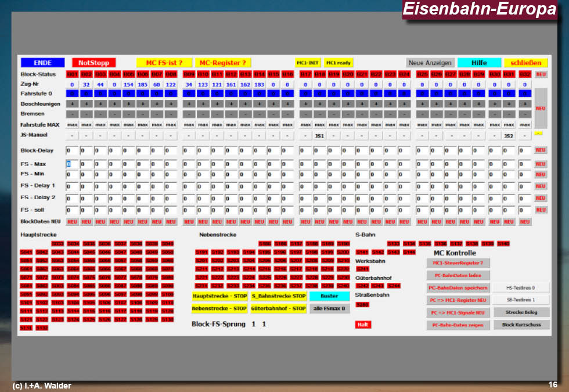Click PC-BahnDaten speichern button
This screenshot has width=569, height=392.
click(458, 288)
